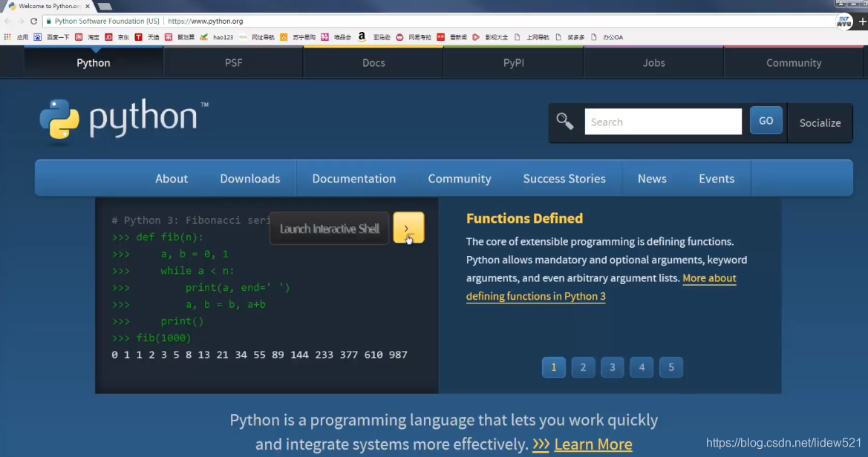Select the Docs top-level site tab
Image resolution: width=868 pixels, height=457 pixels.
pos(373,62)
